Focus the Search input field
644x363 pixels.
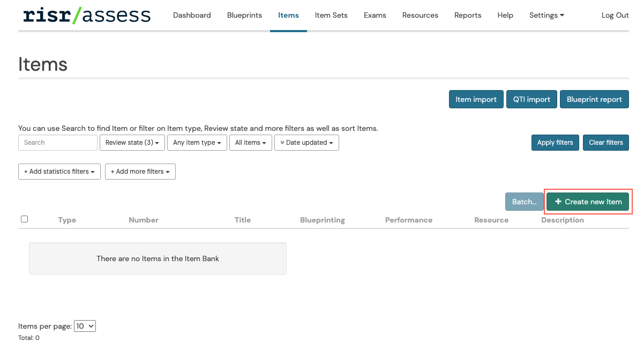pos(58,143)
